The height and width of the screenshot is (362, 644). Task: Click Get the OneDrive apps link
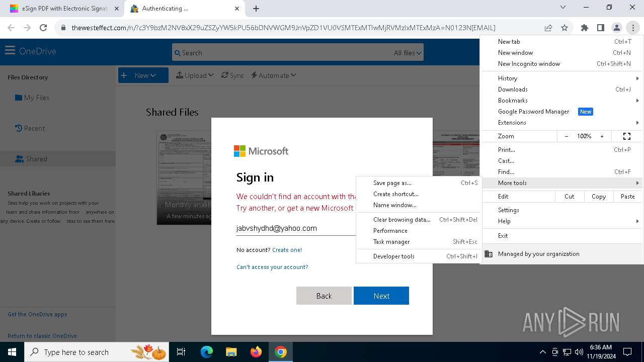tap(37, 314)
